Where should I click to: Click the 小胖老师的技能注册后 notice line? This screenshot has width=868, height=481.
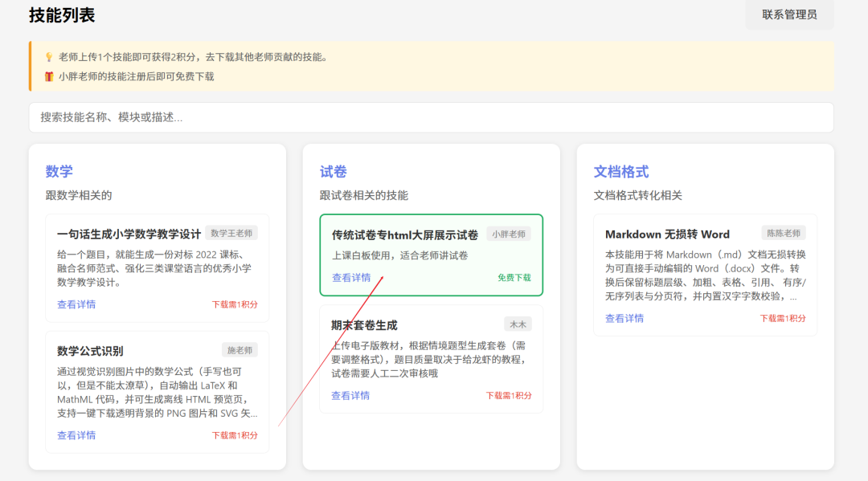pos(136,76)
